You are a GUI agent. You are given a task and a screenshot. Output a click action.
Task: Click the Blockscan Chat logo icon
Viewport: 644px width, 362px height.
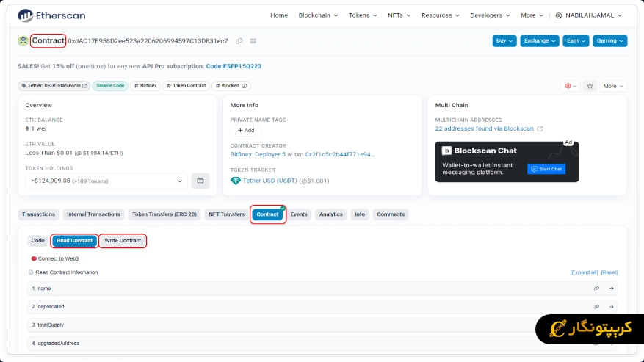(446, 151)
